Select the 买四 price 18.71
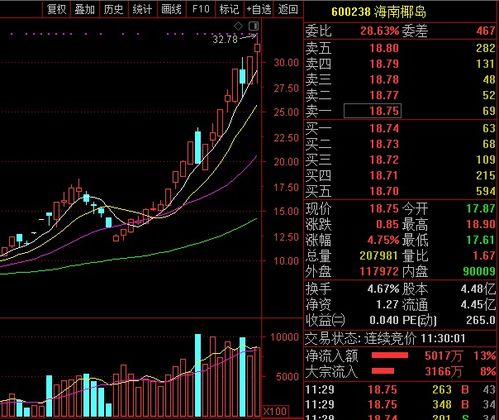Image resolution: width=499 pixels, height=420 pixels. (x=384, y=175)
